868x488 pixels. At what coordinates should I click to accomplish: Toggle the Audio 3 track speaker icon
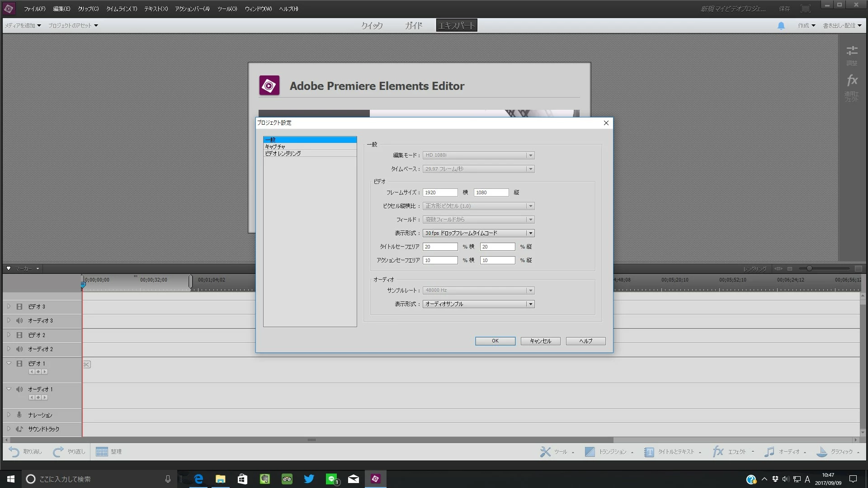click(x=19, y=321)
